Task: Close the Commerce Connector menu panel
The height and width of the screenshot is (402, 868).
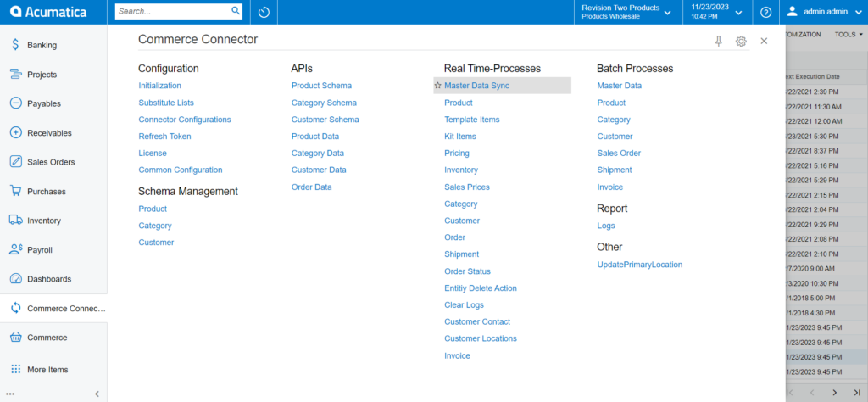Action: 764,41
